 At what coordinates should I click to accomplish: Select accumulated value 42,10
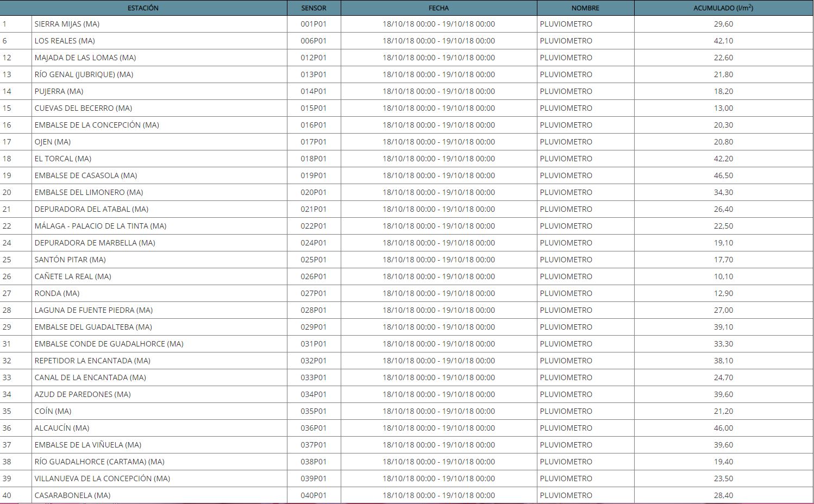tap(723, 41)
